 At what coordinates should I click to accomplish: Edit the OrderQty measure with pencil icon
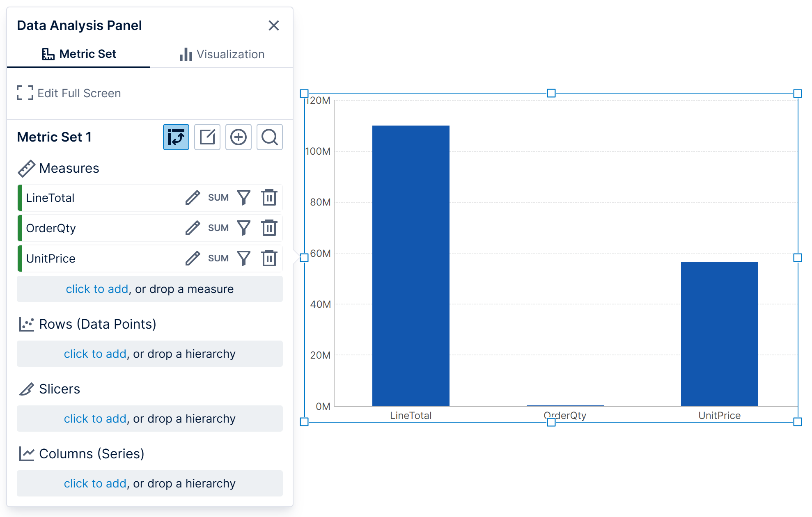coord(193,228)
